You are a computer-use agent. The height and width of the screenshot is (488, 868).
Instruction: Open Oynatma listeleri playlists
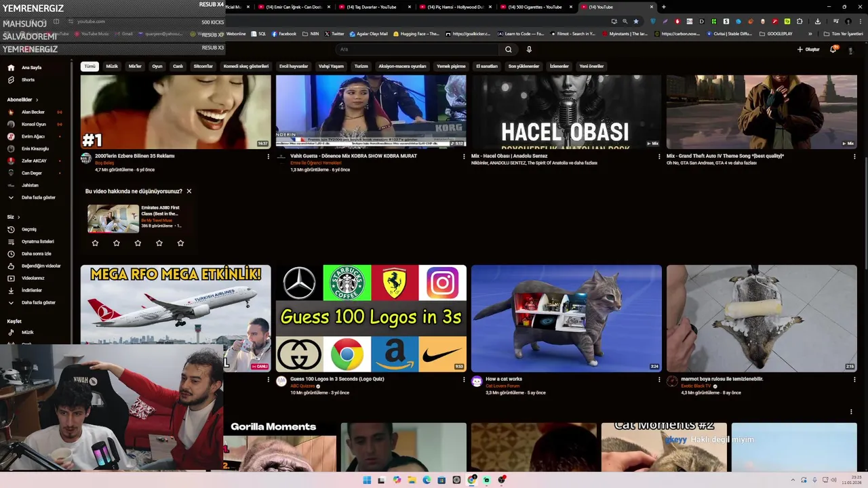coord(37,241)
